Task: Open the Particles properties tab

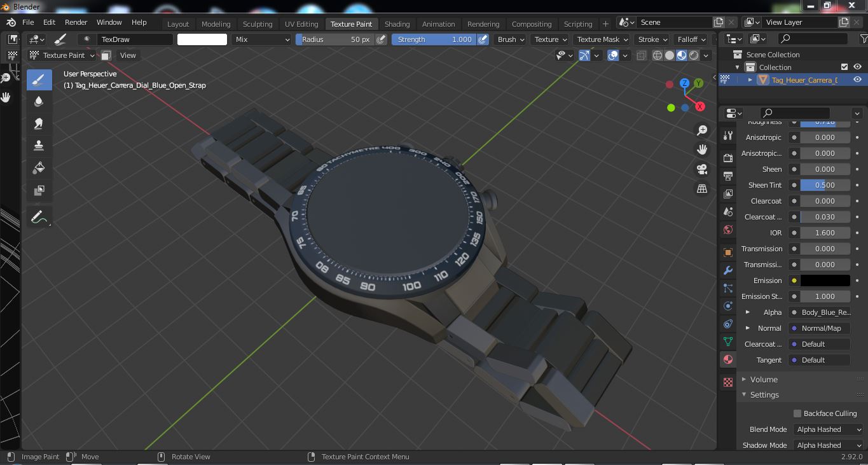Action: pyautogui.click(x=728, y=288)
